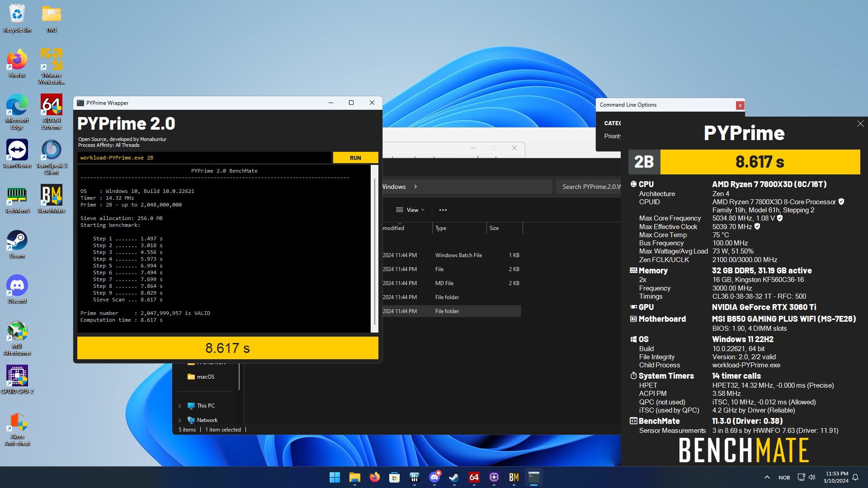Launch TeamViewer from the desktop
The height and width of the screenshot is (488, 868).
pos(17,154)
